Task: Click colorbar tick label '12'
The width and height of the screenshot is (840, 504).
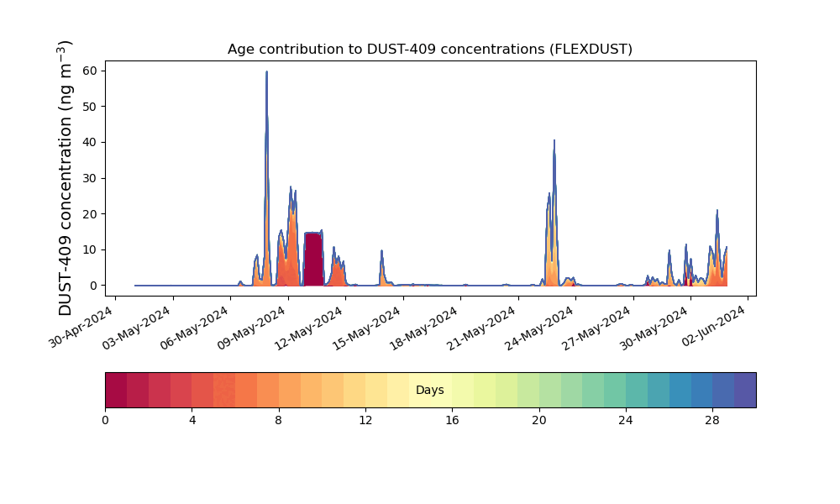Action: click(365, 421)
